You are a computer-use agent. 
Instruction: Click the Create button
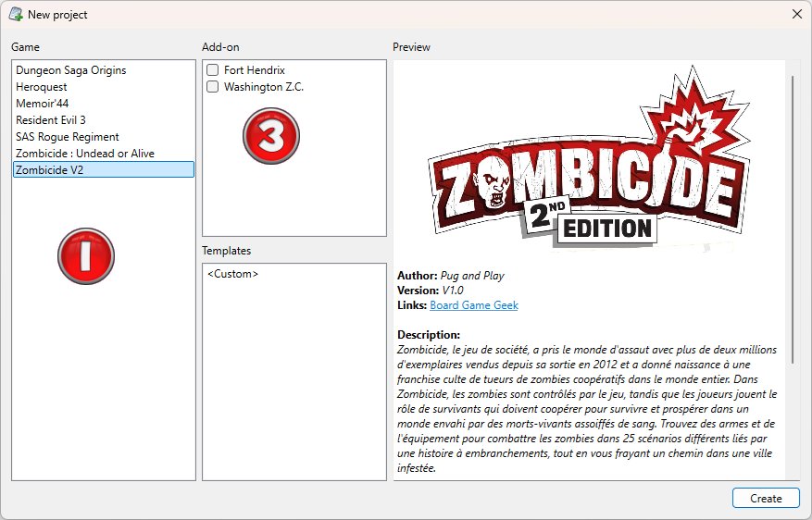766,498
